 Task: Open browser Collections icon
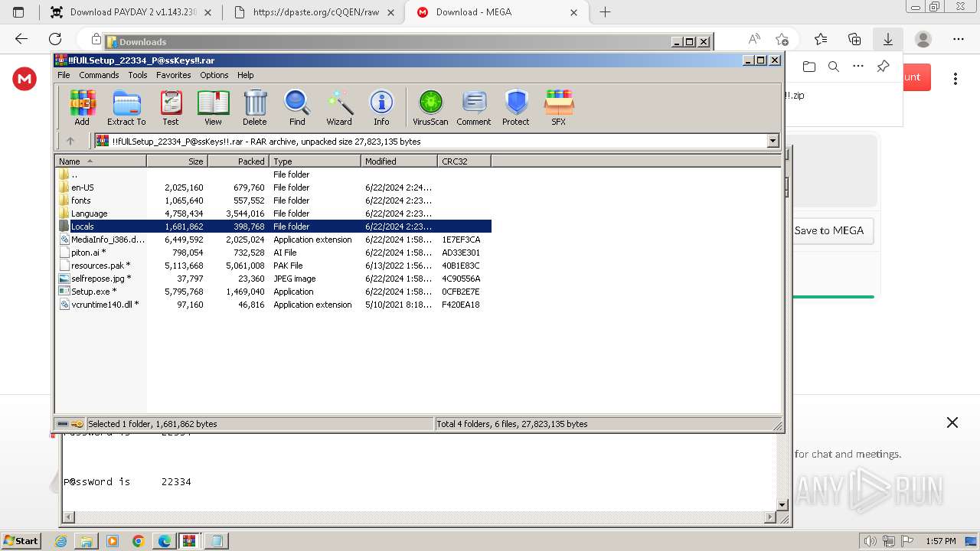(x=854, y=39)
